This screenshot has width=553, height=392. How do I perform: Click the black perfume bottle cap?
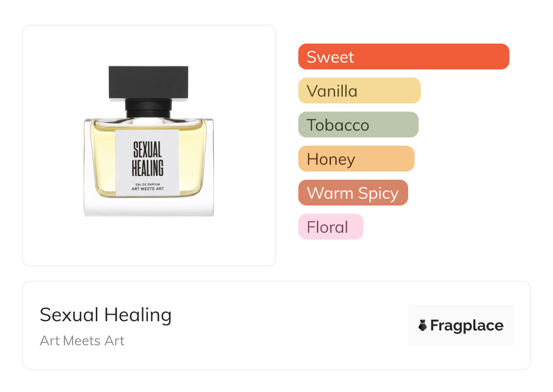pos(148,82)
